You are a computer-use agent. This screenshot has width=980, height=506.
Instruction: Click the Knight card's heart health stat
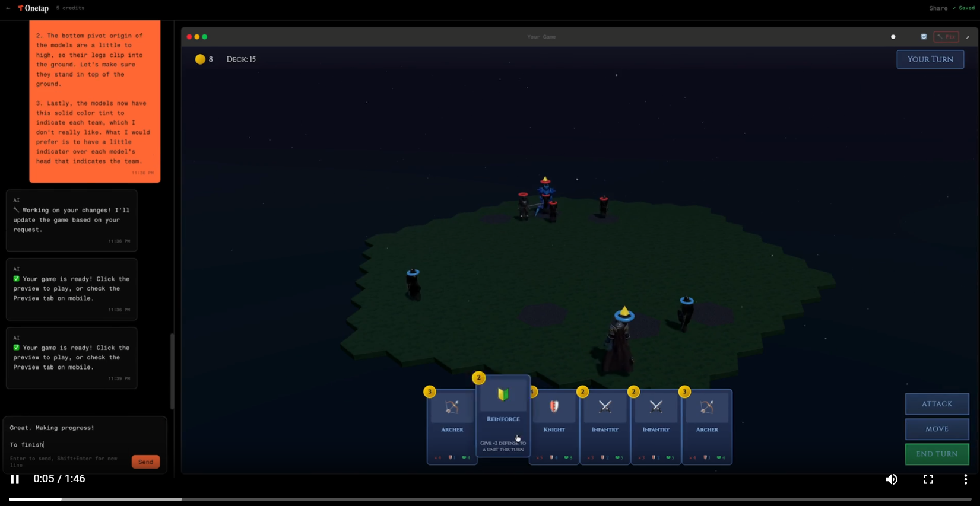(x=568, y=457)
